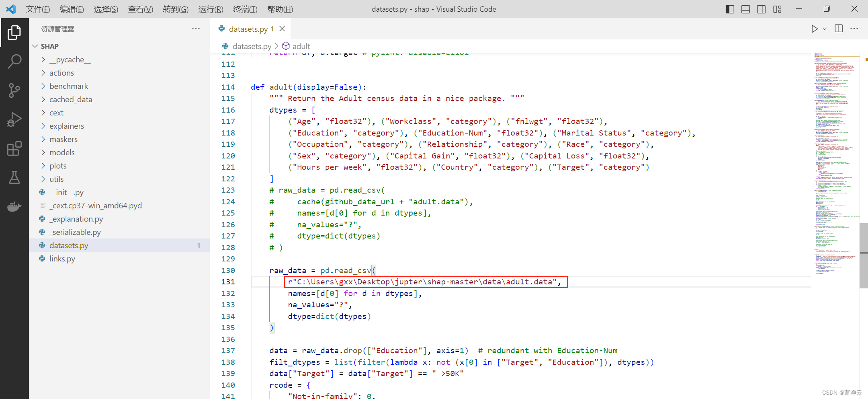Place cursor on line number 131
This screenshot has width=868, height=399.
(228, 282)
